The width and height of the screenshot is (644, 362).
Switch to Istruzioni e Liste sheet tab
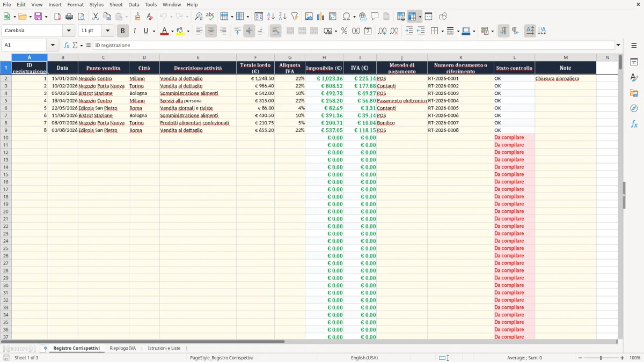tap(164, 348)
